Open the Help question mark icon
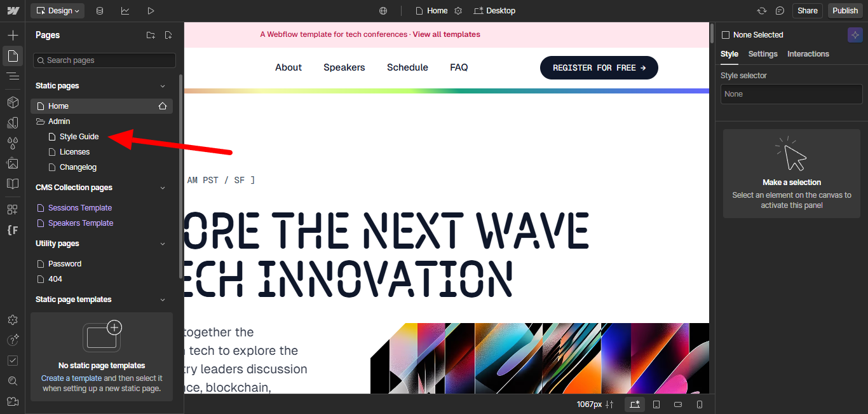The height and width of the screenshot is (414, 868). click(x=13, y=340)
